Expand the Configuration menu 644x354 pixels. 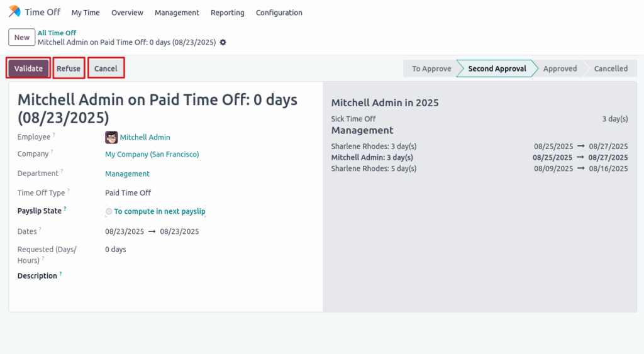coord(279,13)
